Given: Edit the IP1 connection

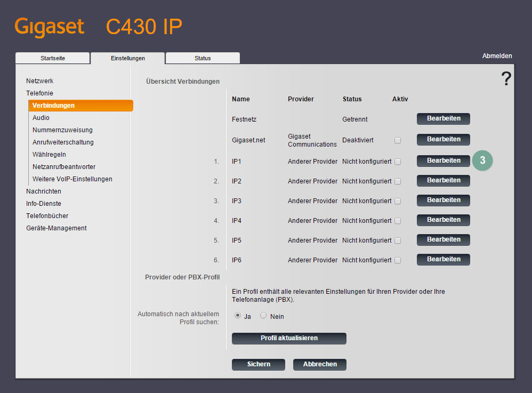Looking at the screenshot, I should point(443,161).
